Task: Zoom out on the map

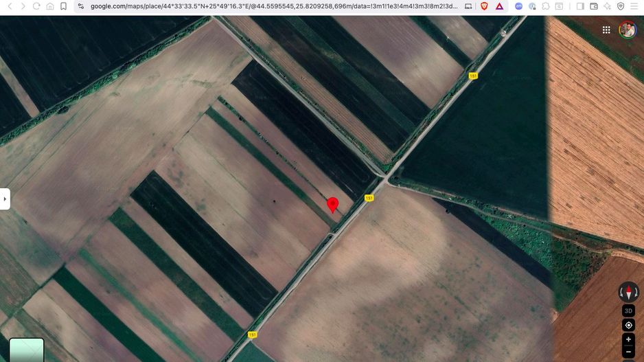Action: coord(628,352)
